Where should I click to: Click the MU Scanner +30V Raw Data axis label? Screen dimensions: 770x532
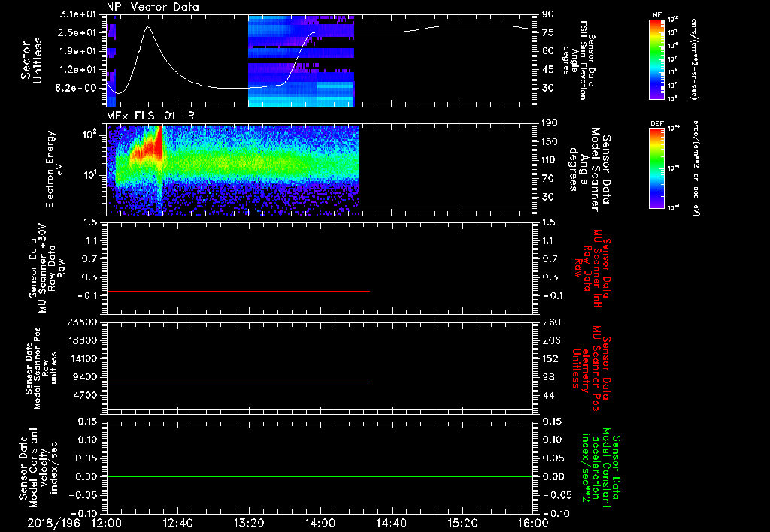47,268
